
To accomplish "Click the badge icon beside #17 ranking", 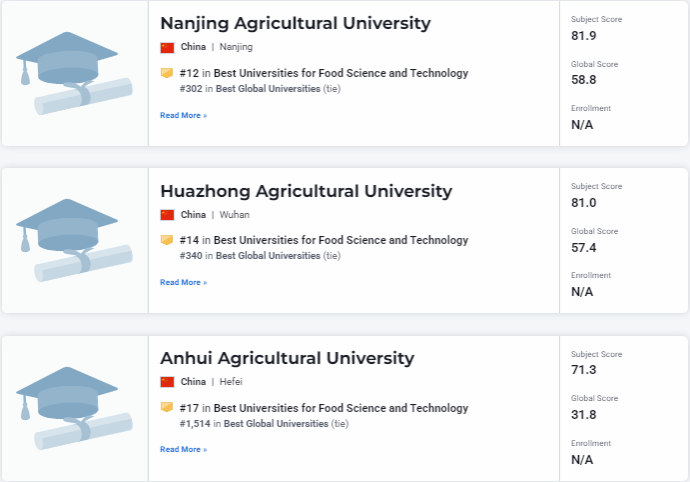I will tap(167, 407).
